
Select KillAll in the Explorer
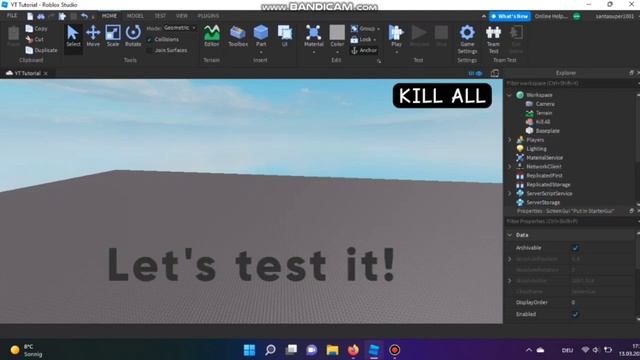pyautogui.click(x=542, y=122)
